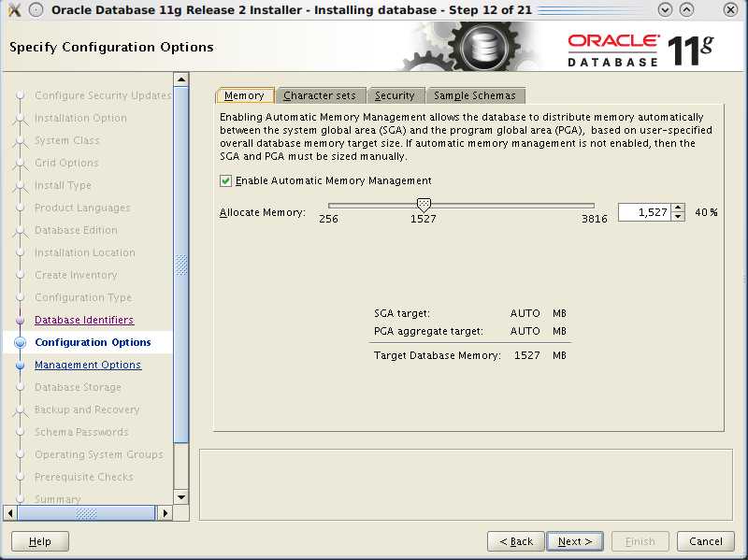Image resolution: width=748 pixels, height=560 pixels.
Task: Click the sidebar vertical scrollbar thumb
Action: point(181,265)
